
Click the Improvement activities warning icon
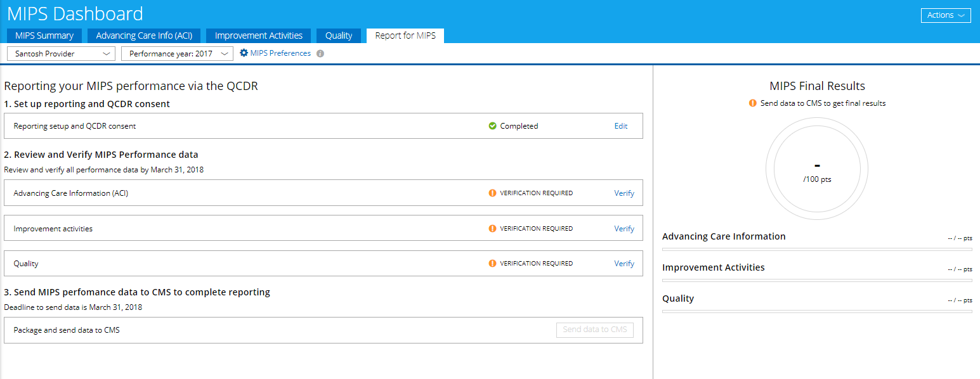(x=492, y=229)
